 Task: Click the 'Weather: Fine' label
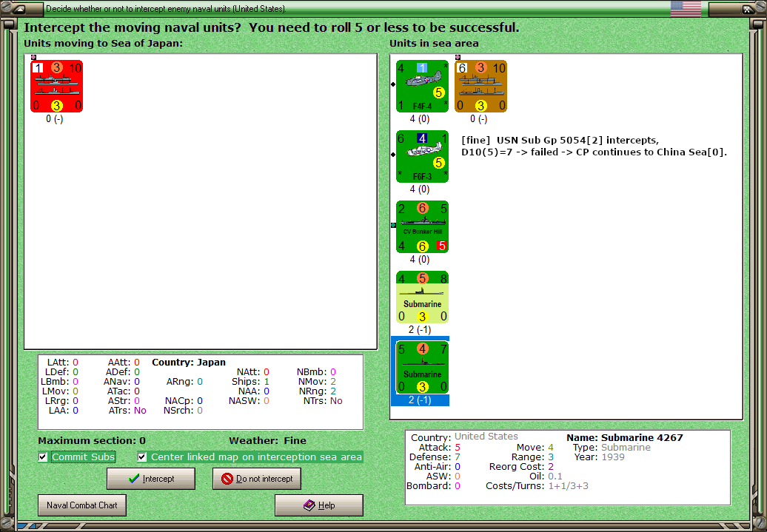(x=267, y=440)
